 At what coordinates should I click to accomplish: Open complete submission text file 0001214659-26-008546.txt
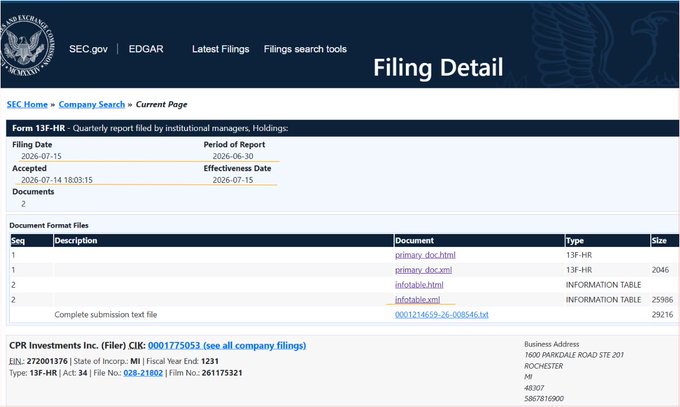[x=441, y=315]
